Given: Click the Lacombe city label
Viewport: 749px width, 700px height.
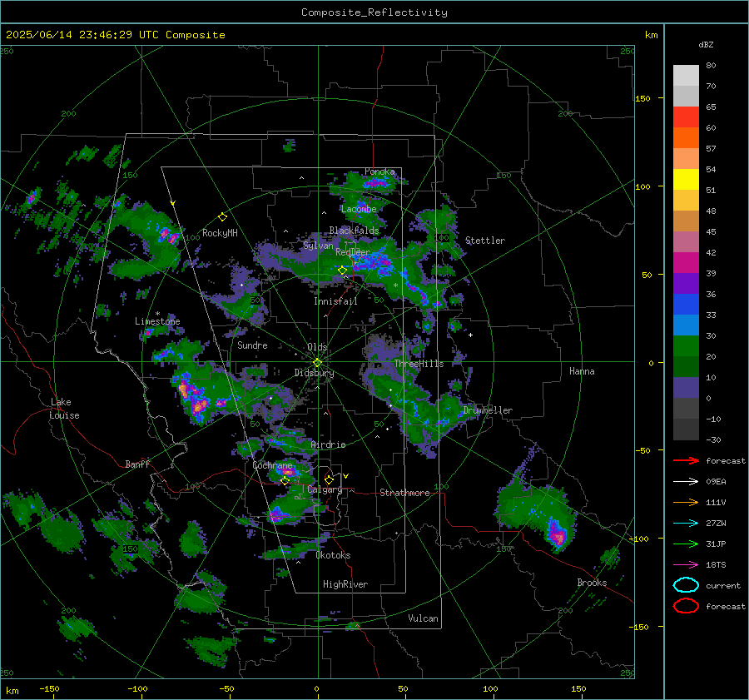Looking at the screenshot, I should tap(359, 209).
